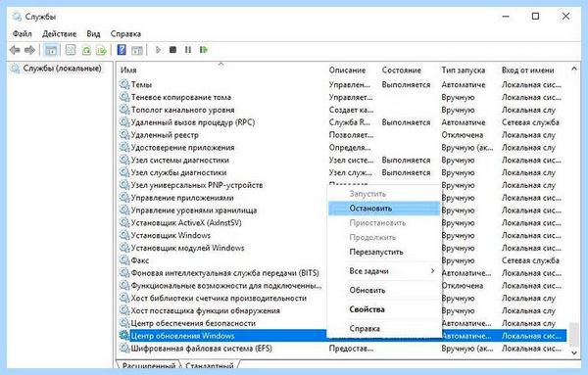Viewport: 588px width, 375px height.
Task: Choose Остановить in the context menu
Action: [x=384, y=209]
